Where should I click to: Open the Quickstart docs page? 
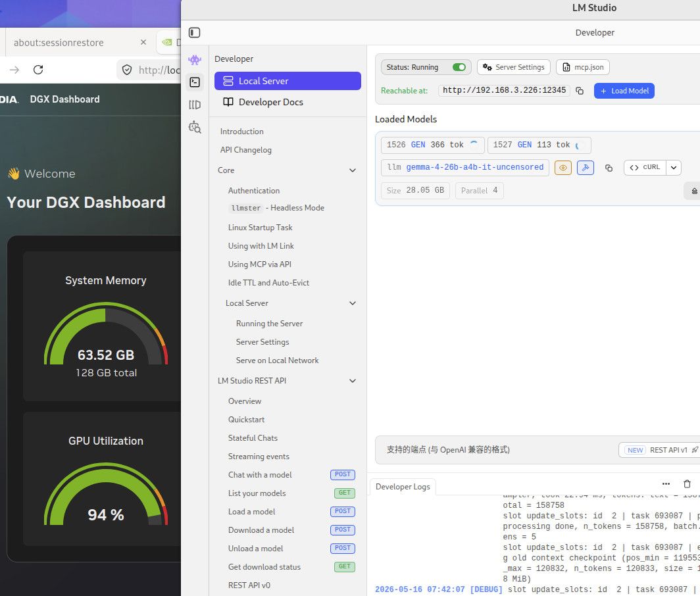coord(247,420)
